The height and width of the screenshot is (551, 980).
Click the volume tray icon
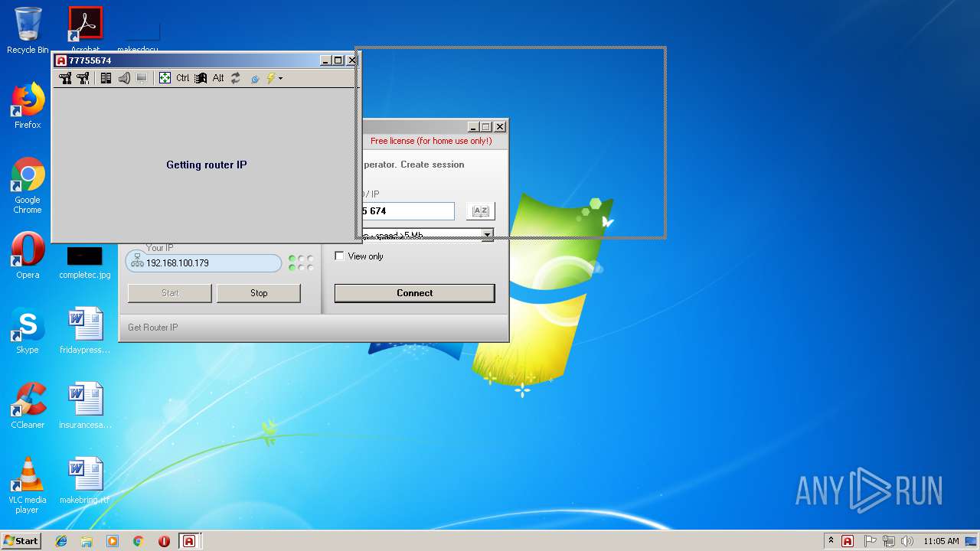[x=907, y=541]
